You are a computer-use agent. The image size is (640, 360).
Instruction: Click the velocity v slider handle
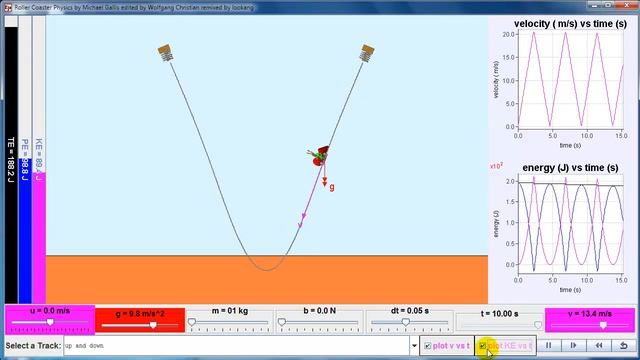603,325
